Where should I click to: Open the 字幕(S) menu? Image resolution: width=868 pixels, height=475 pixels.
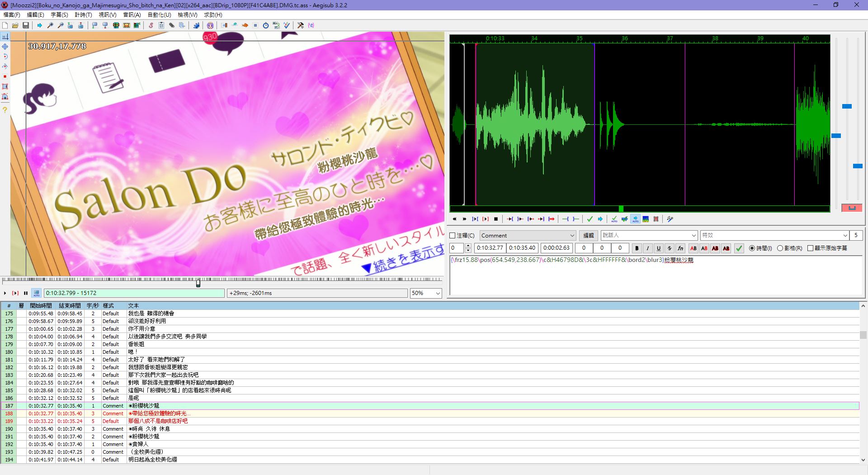coord(59,15)
